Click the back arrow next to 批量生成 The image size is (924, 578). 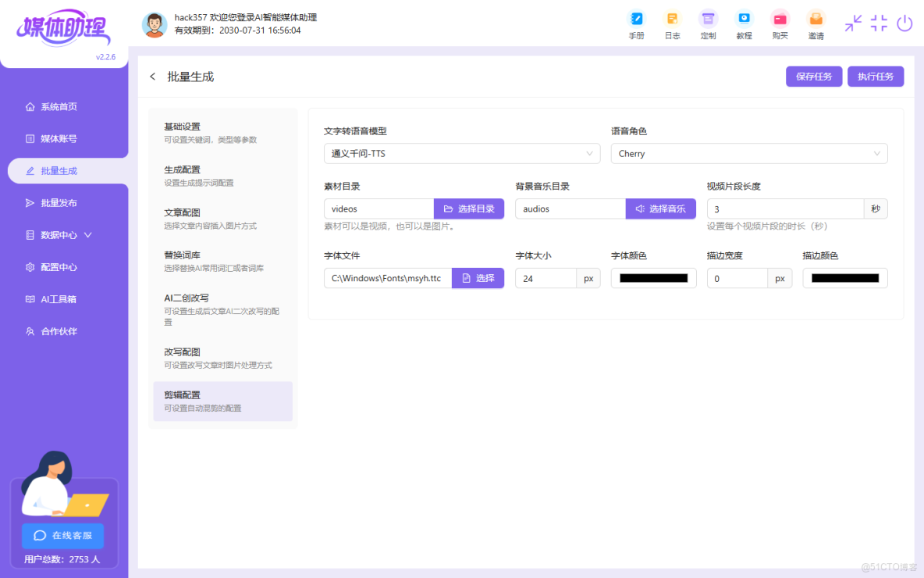tap(153, 76)
